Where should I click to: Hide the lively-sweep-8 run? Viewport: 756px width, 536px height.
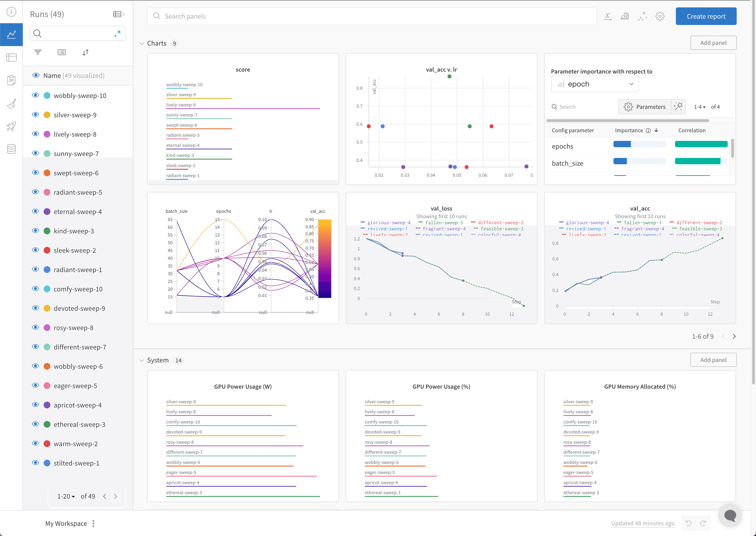click(x=36, y=134)
